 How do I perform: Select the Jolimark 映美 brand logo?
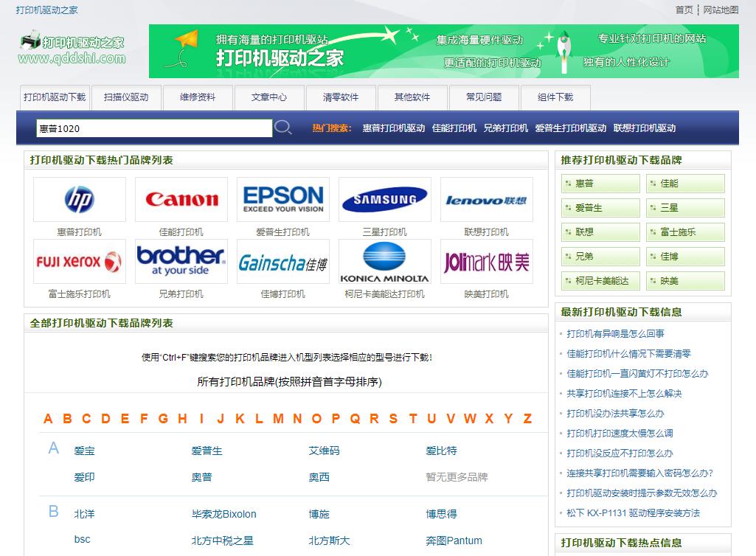point(486,261)
